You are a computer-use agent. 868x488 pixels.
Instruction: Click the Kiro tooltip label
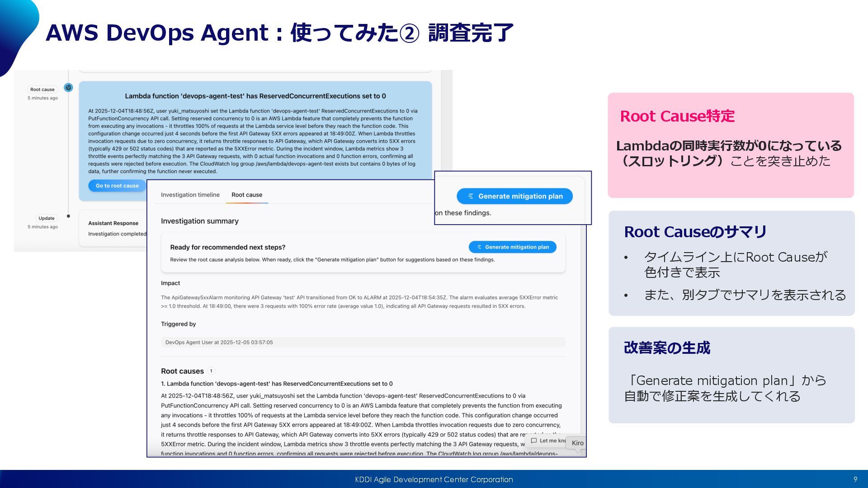[x=577, y=443]
